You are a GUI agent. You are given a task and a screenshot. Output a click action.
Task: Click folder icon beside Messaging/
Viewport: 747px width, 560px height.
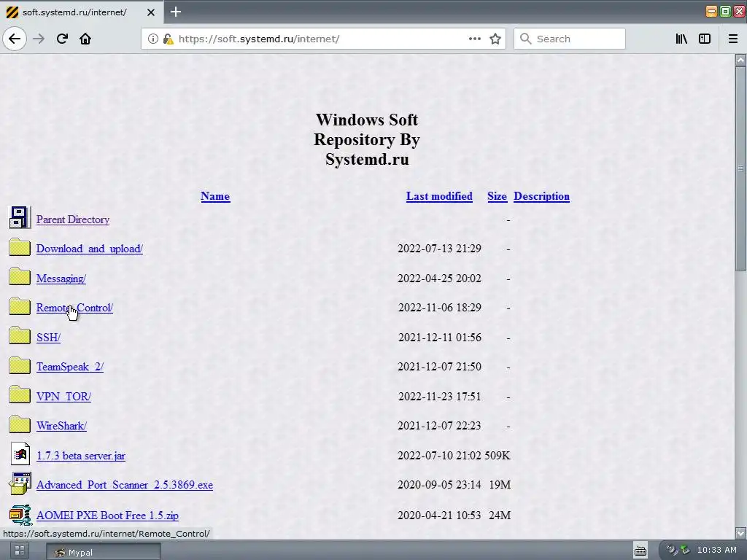20,276
